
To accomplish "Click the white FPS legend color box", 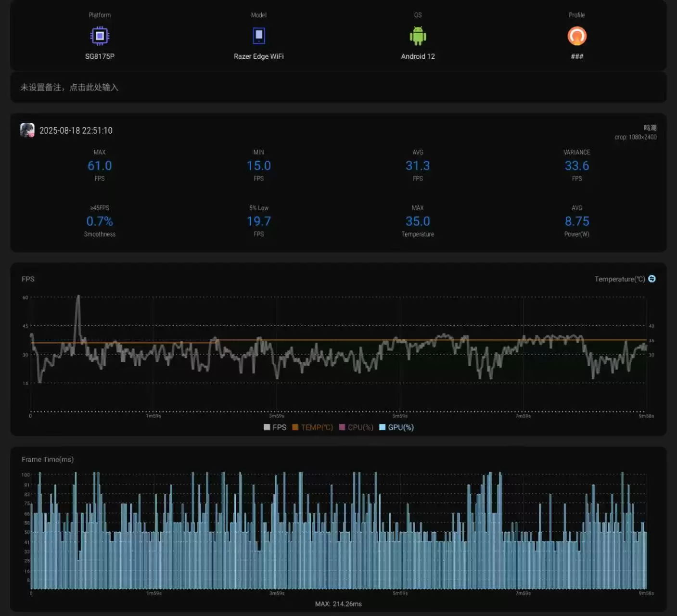I will pyautogui.click(x=267, y=427).
